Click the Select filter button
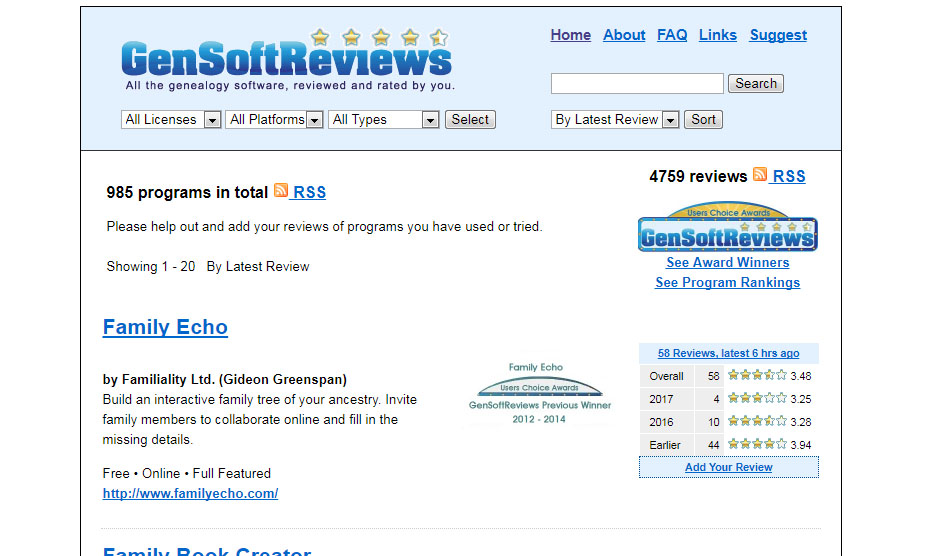This screenshot has width=945, height=556. pos(470,120)
